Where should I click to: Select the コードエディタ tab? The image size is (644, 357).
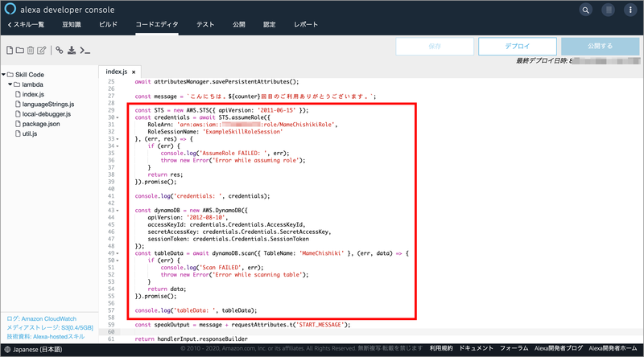point(157,25)
